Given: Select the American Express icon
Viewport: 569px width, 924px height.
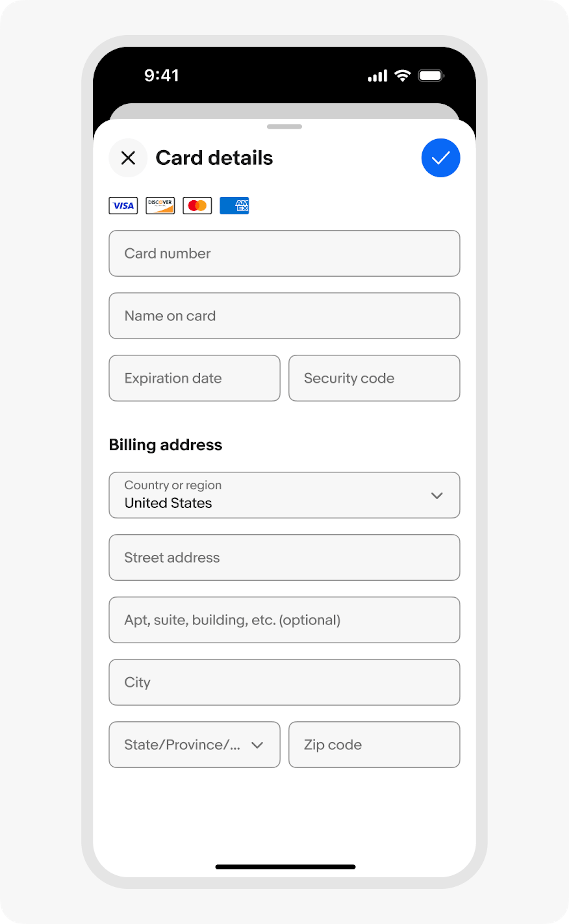Looking at the screenshot, I should tap(234, 205).
